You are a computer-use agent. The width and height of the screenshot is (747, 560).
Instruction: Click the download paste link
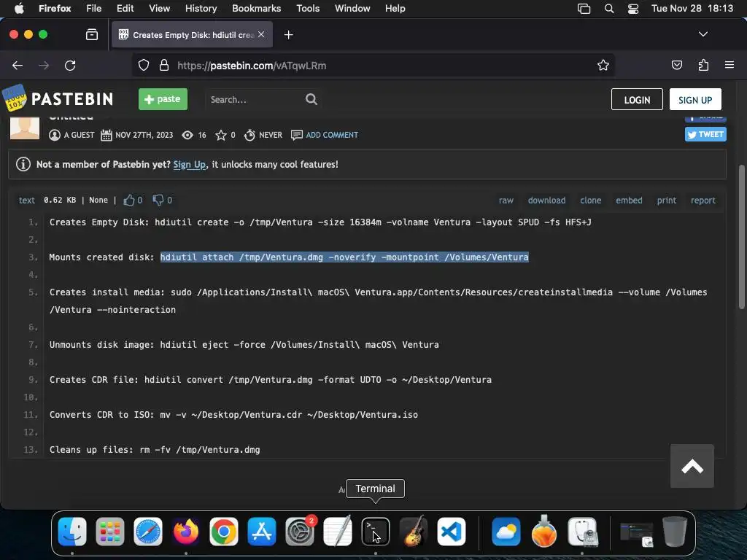pyautogui.click(x=546, y=201)
